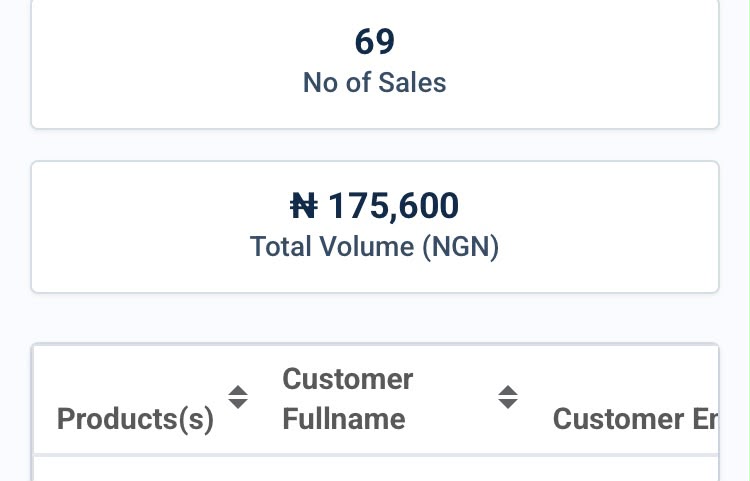Click the Total Volume (NGN) label
This screenshot has width=750, height=481.
tap(375, 247)
